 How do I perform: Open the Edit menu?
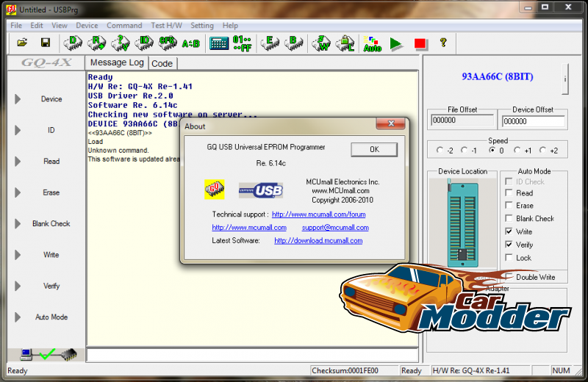click(36, 26)
